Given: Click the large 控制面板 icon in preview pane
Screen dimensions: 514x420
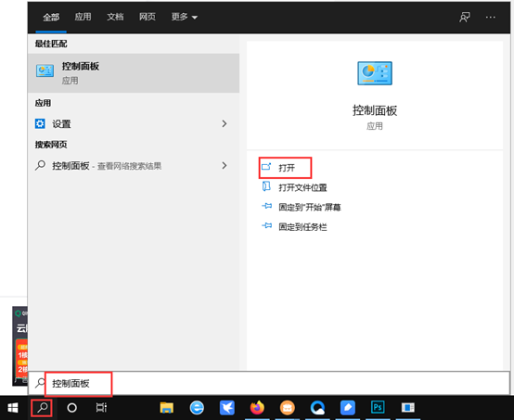Looking at the screenshot, I should pyautogui.click(x=375, y=73).
